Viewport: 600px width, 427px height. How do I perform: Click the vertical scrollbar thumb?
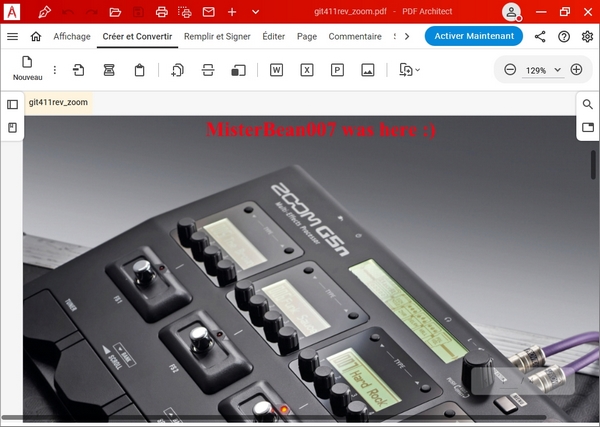click(x=593, y=165)
